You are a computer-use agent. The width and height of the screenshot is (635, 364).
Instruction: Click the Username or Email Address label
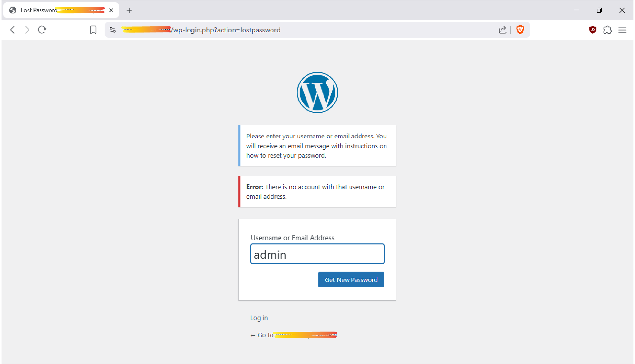[292, 238]
